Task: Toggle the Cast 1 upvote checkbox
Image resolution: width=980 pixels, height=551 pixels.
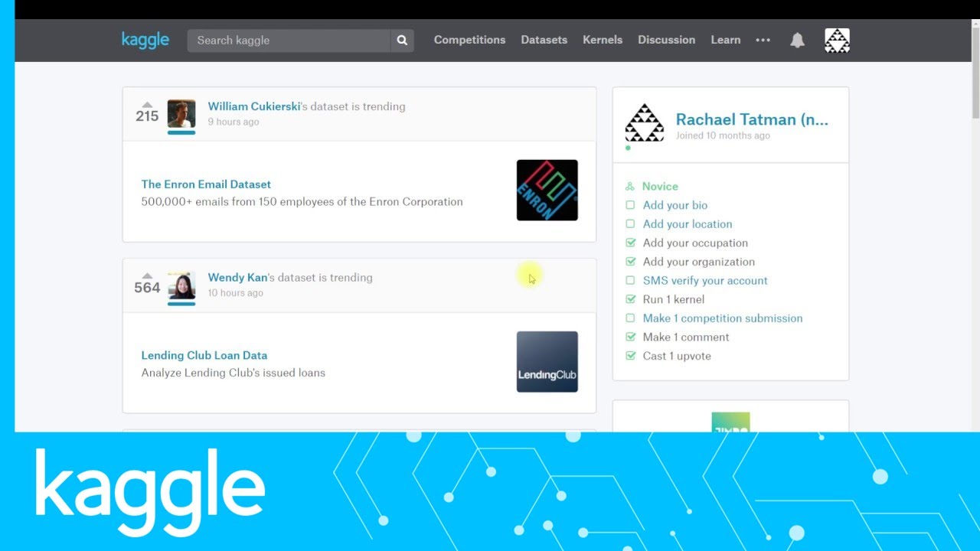Action: 630,356
